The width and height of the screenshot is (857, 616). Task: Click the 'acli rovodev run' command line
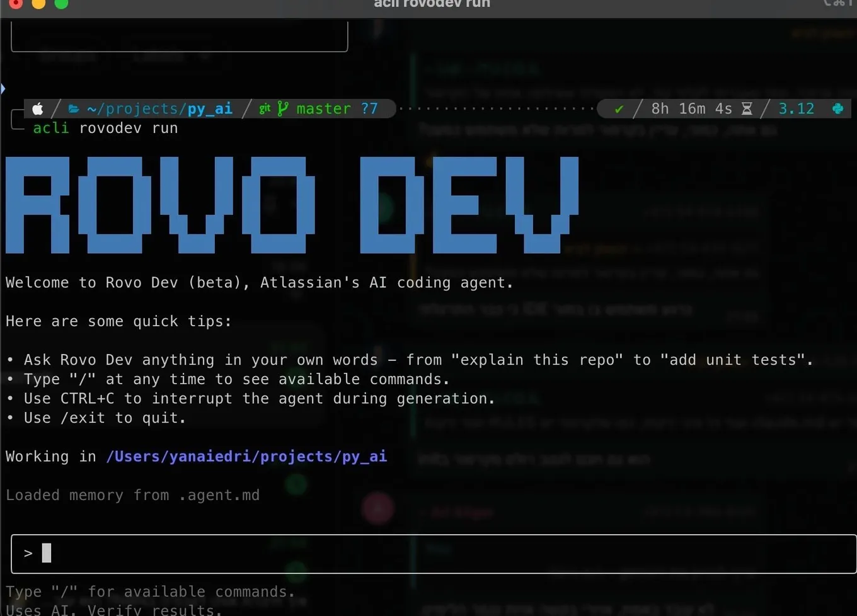(105, 128)
